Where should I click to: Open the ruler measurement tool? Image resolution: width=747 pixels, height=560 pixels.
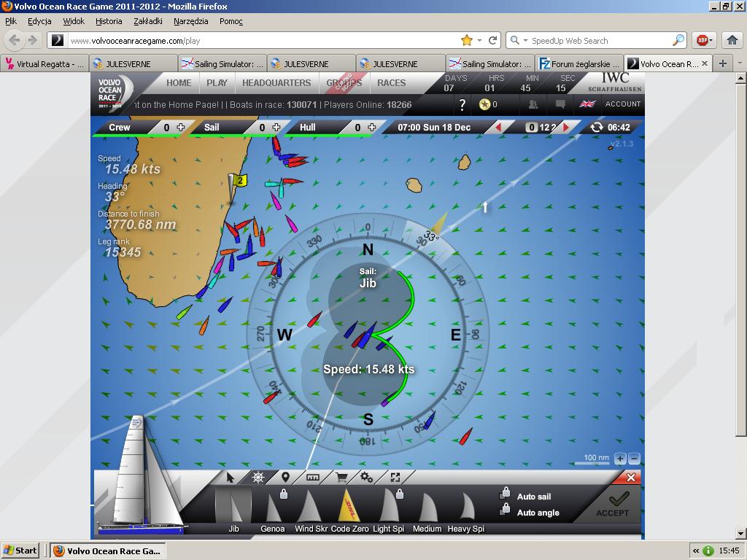coord(313,478)
